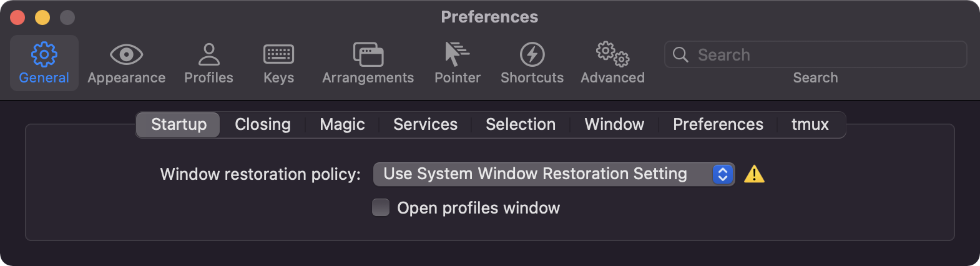The image size is (980, 266).
Task: Switch to the Arrangements windows icon
Action: point(368,55)
